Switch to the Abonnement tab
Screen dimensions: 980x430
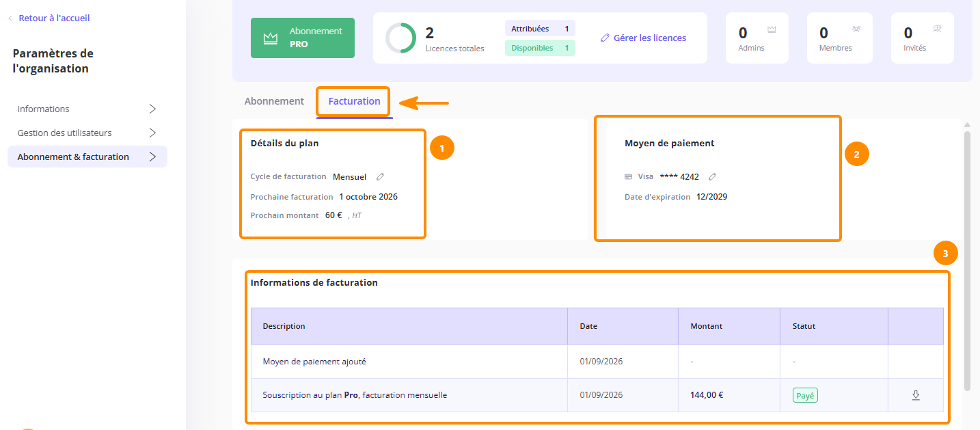tap(274, 101)
